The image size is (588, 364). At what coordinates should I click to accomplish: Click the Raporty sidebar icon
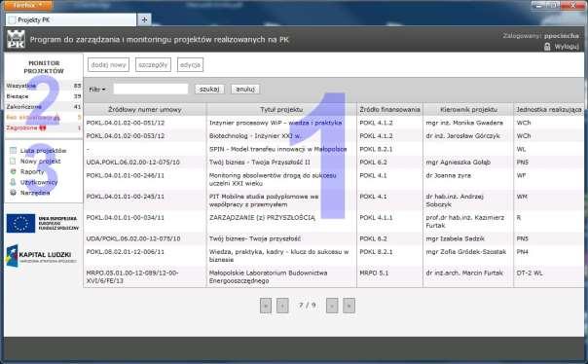coord(13,171)
